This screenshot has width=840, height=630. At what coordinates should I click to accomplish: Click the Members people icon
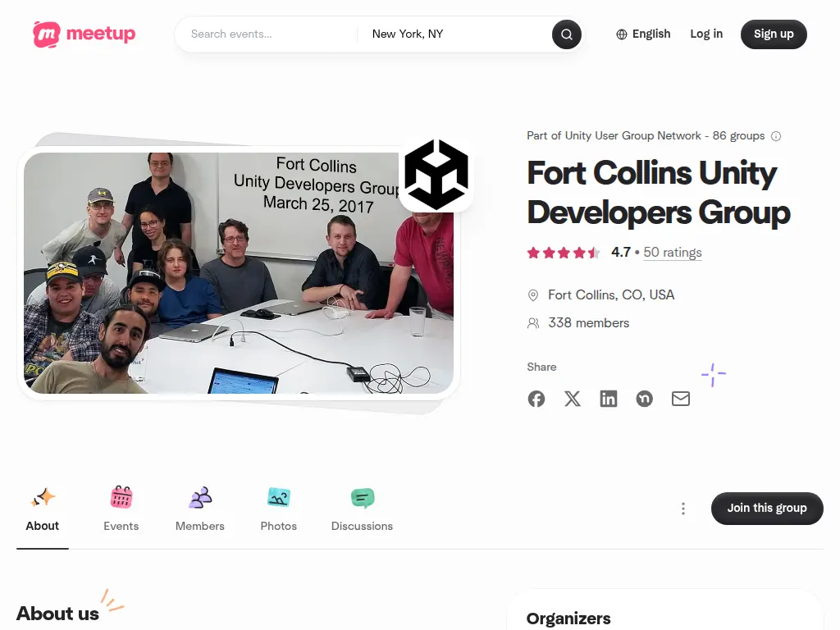[200, 497]
